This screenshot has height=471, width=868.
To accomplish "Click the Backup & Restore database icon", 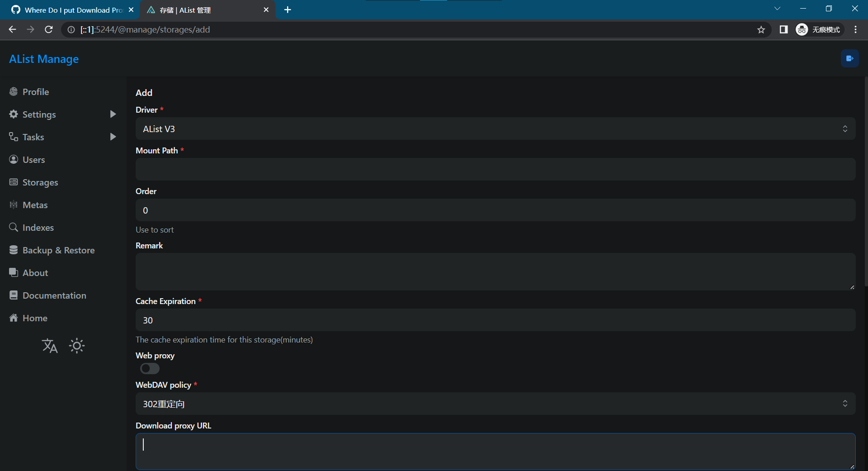I will [x=14, y=250].
